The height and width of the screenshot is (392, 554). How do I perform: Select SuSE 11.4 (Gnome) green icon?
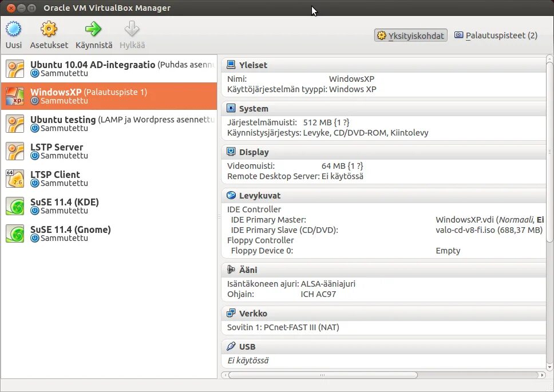[15, 233]
